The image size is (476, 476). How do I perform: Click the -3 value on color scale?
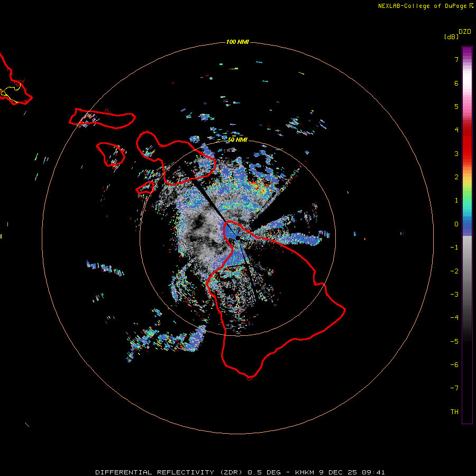[x=454, y=295]
